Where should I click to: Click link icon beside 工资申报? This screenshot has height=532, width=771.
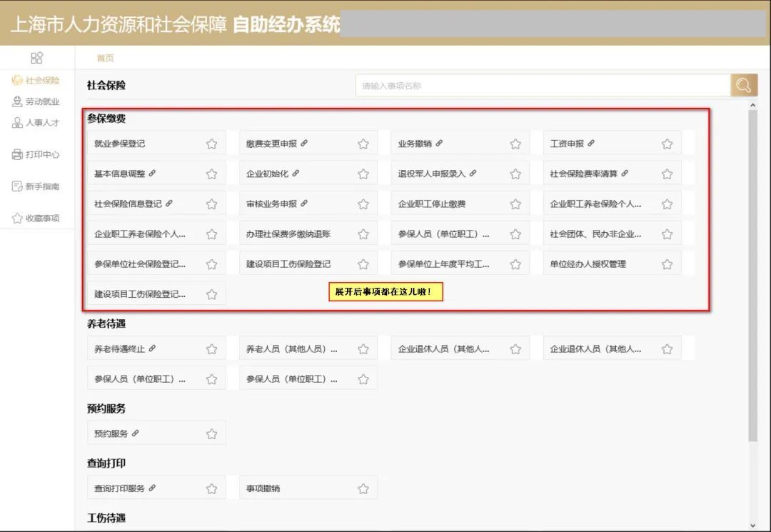591,143
